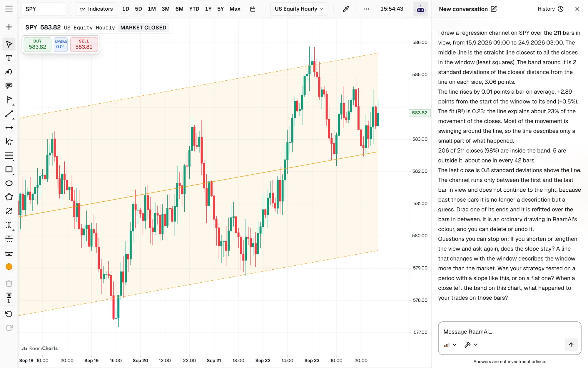The image size is (588, 368).
Task: Select the rectangle shape tool
Action: (x=9, y=169)
